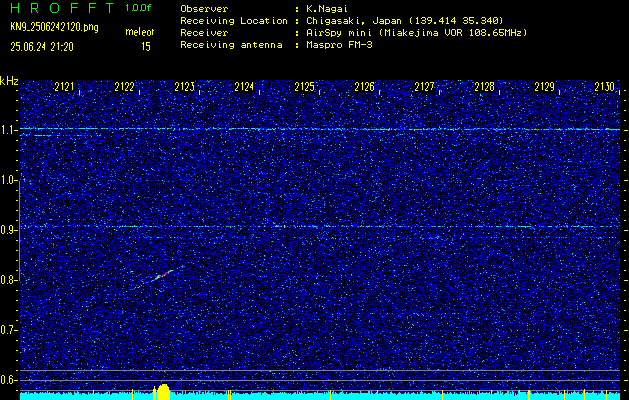Image resolution: width=629 pixels, height=400 pixels.
Task: Click the 2129 time marker
Action: tap(545, 87)
